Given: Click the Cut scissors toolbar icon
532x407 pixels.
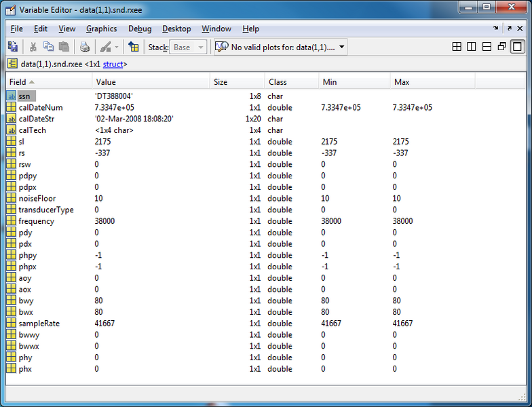Looking at the screenshot, I should (x=33, y=47).
